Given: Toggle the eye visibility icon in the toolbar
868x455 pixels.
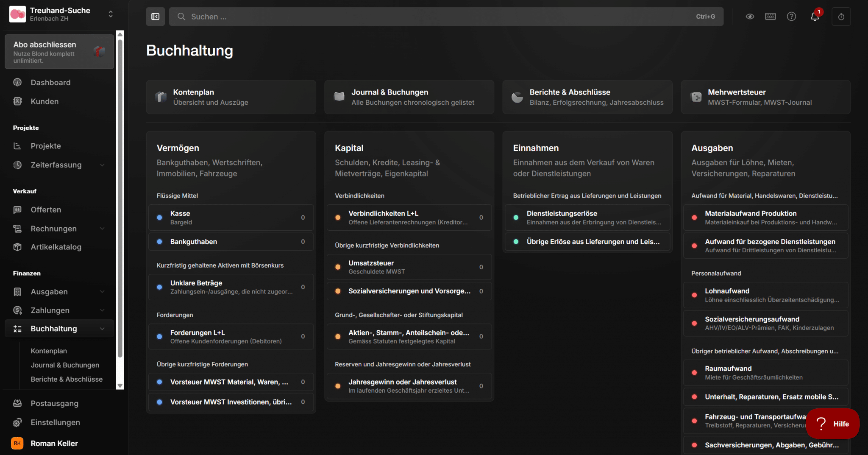Looking at the screenshot, I should 749,16.
